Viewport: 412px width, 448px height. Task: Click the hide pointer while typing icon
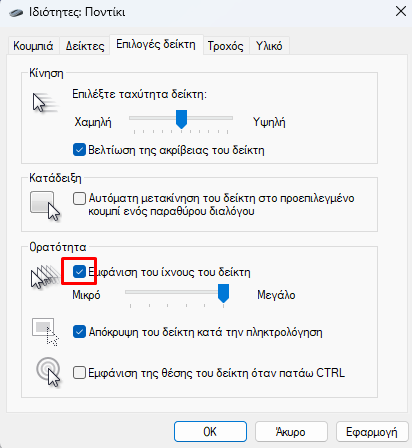pos(45,332)
